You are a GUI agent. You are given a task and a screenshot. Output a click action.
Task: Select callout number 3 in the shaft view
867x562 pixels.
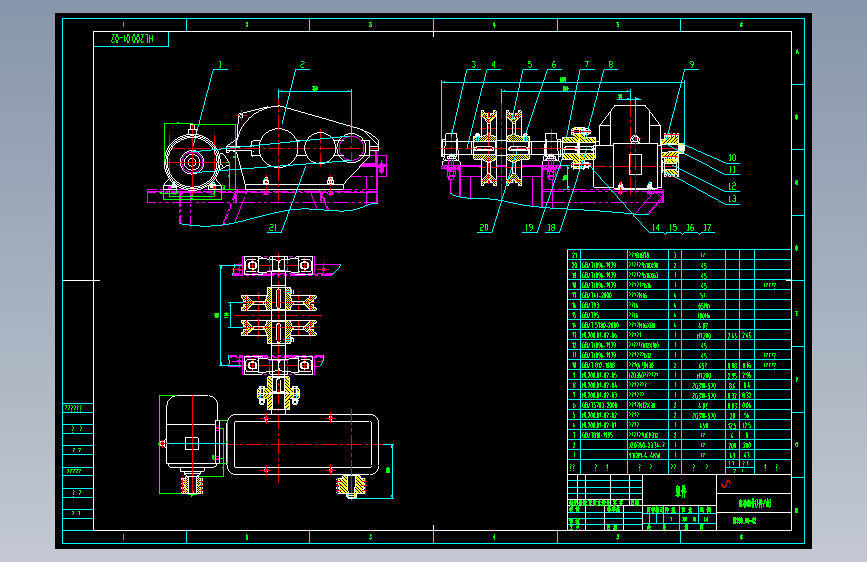474,65
